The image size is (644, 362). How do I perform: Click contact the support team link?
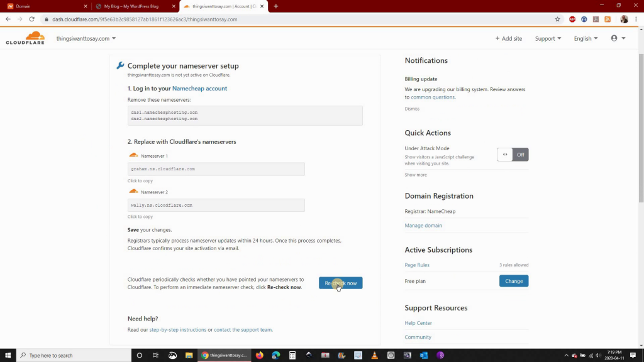(243, 329)
